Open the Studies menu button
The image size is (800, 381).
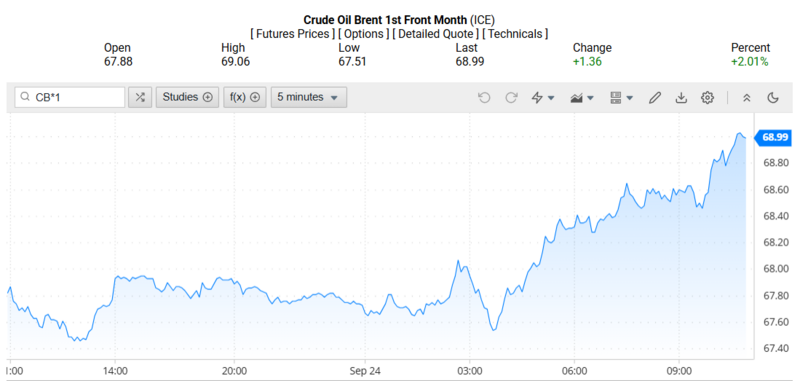(x=187, y=97)
